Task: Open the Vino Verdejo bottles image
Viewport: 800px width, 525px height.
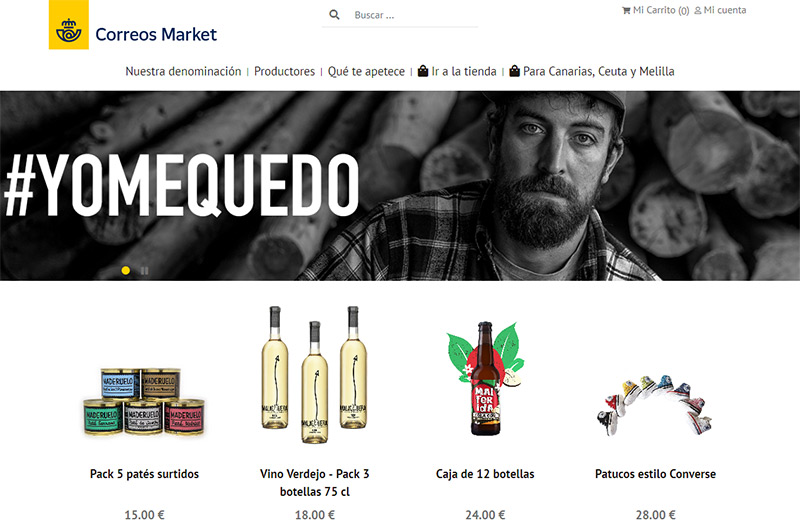Action: pyautogui.click(x=314, y=374)
